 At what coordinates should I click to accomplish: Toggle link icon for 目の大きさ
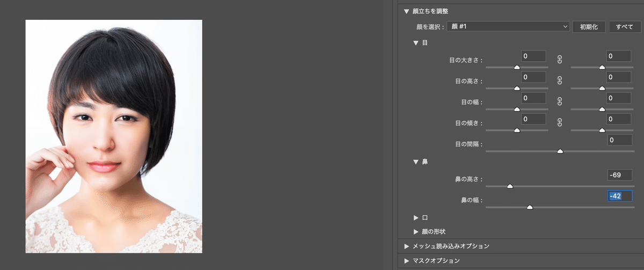pyautogui.click(x=559, y=59)
